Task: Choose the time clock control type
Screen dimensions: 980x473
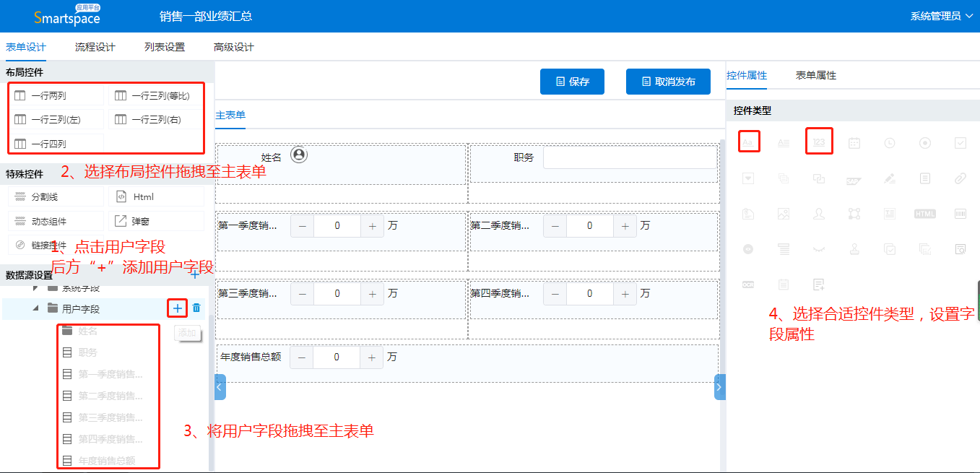Action: 890,143
